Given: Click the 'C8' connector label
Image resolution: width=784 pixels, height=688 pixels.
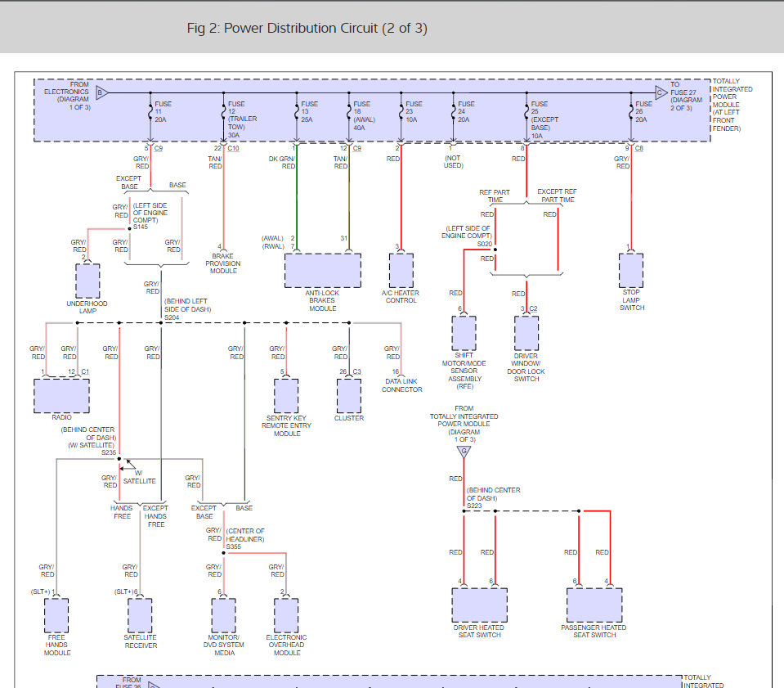Looking at the screenshot, I should point(639,148).
